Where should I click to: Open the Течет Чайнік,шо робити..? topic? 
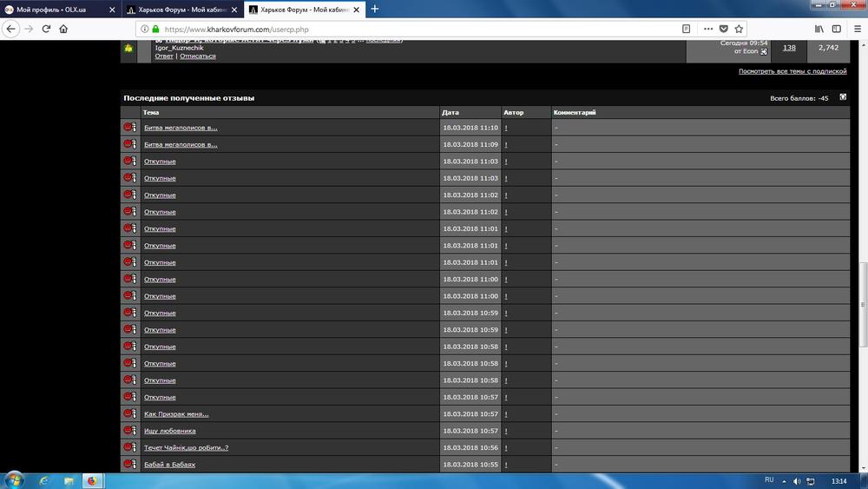(186, 447)
